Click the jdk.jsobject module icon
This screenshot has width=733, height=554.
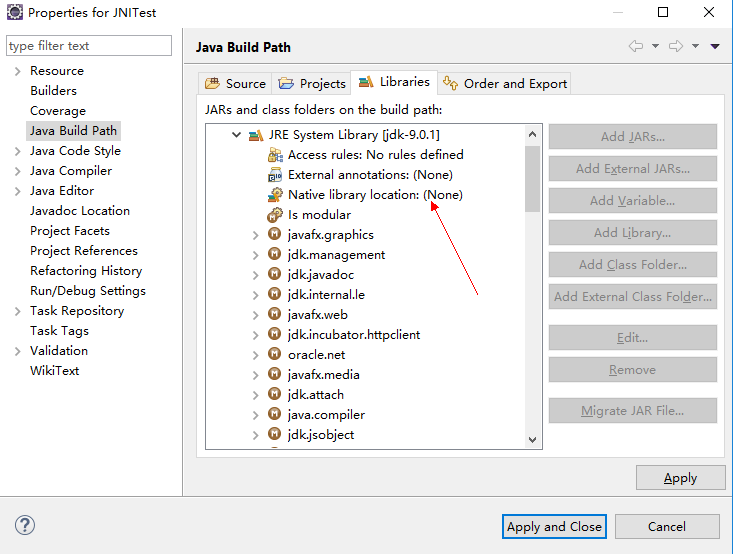tap(274, 434)
